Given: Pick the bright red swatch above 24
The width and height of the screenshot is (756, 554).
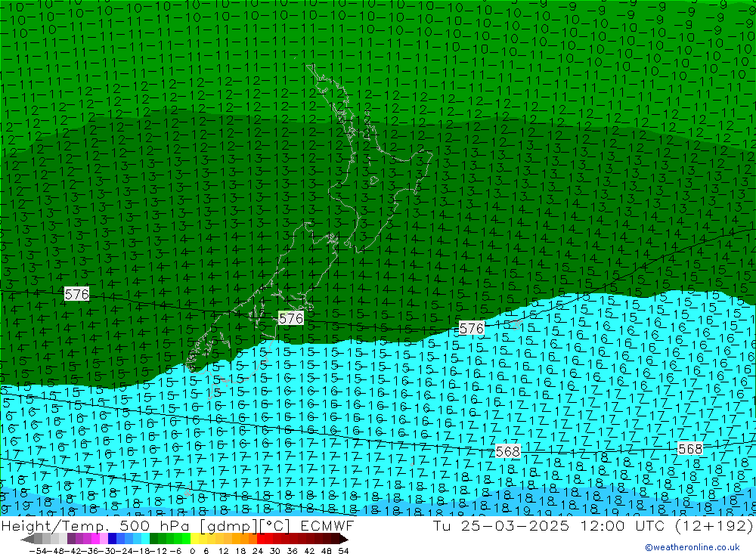Looking at the screenshot, I should pyautogui.click(x=261, y=539).
